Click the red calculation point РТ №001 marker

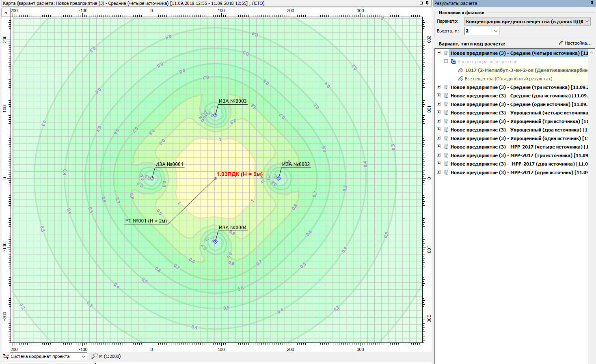(x=215, y=179)
